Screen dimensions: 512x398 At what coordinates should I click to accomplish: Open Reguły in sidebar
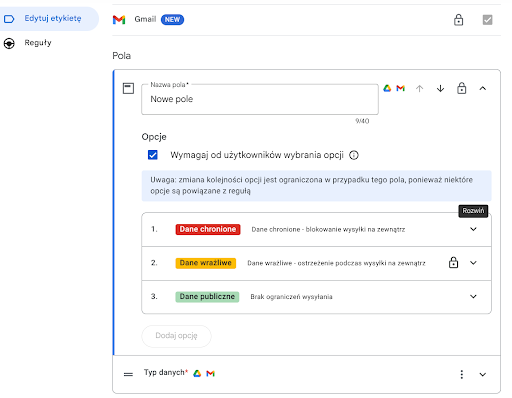[x=38, y=43]
